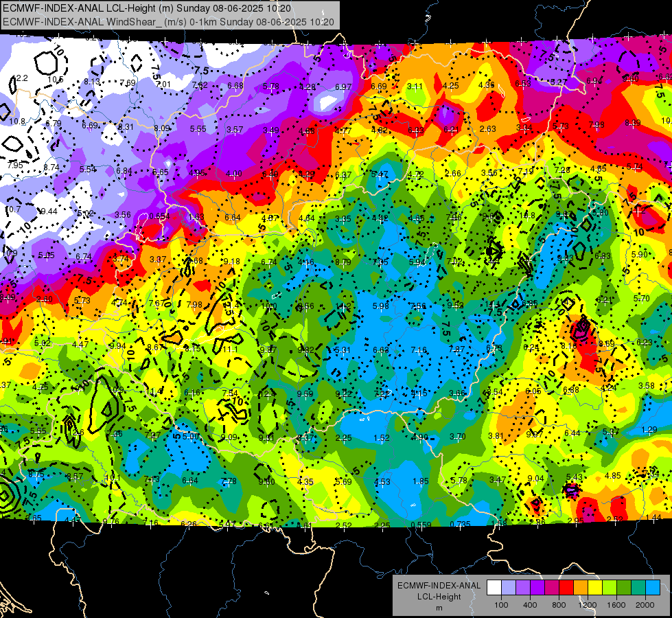Click the LCL-Height (m) title line
The image size is (672, 618).
click(147, 8)
